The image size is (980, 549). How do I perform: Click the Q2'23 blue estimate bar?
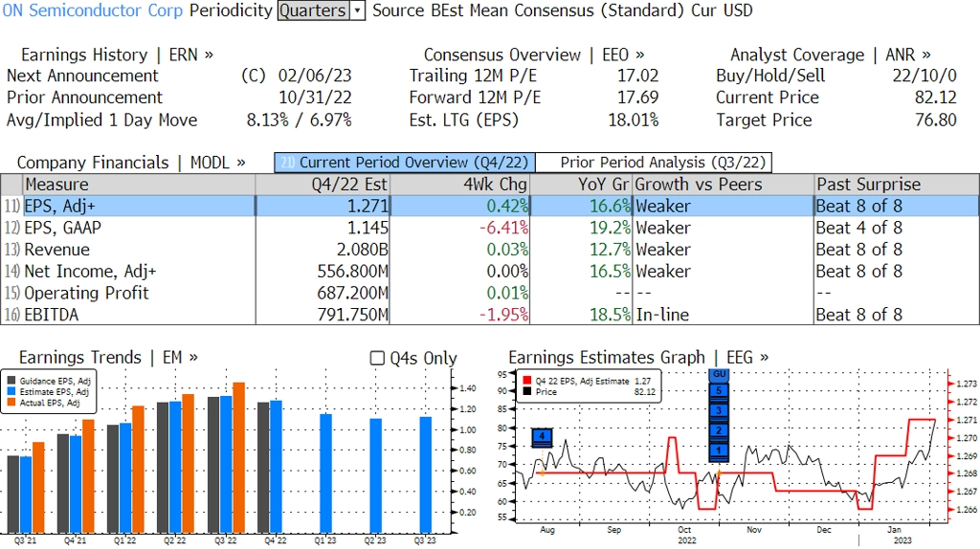(375, 475)
